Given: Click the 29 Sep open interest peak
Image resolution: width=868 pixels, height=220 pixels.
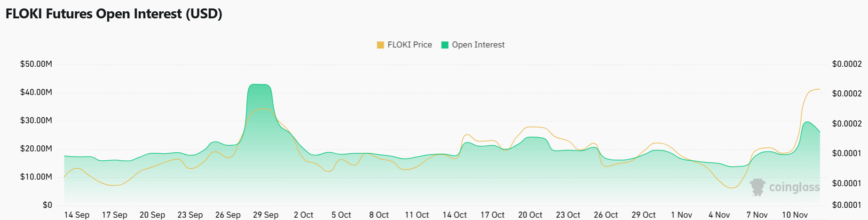Looking at the screenshot, I should (x=260, y=85).
